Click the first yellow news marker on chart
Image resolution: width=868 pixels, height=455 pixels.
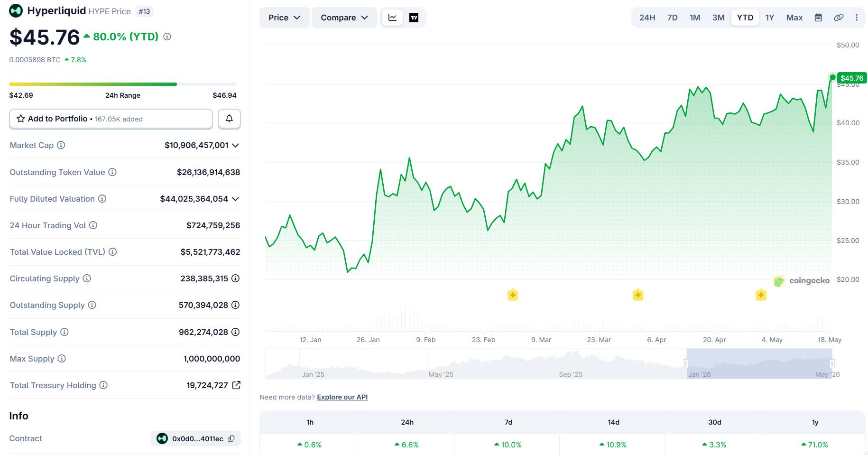(x=513, y=295)
